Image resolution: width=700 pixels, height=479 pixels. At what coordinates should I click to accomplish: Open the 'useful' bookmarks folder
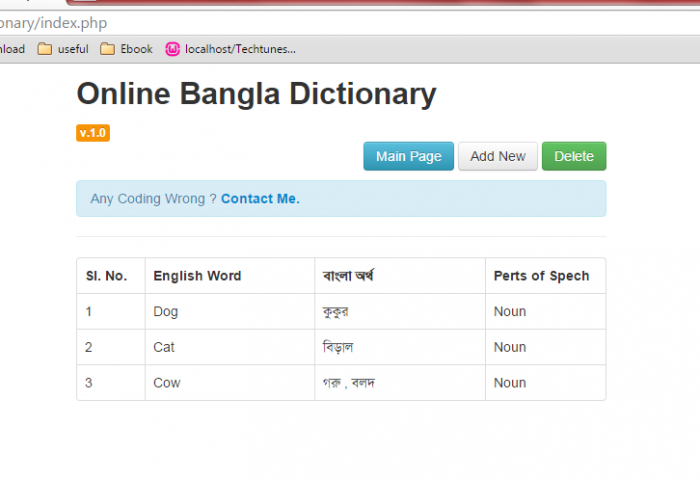pyautogui.click(x=63, y=49)
